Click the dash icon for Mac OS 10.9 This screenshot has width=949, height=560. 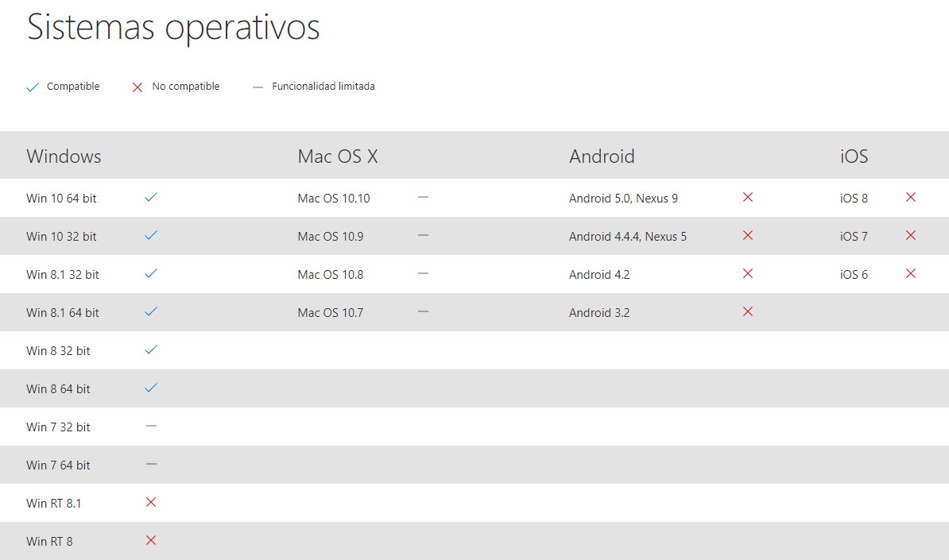(423, 235)
